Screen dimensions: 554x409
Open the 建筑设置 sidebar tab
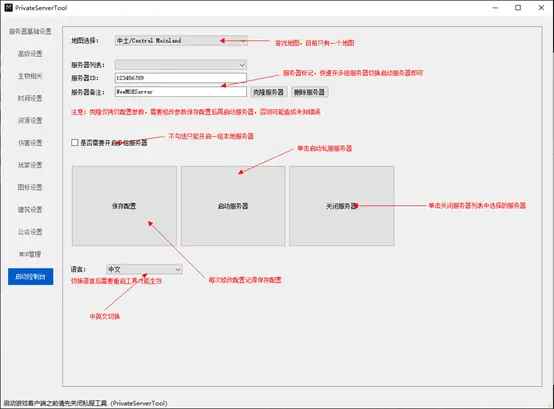pyautogui.click(x=30, y=209)
